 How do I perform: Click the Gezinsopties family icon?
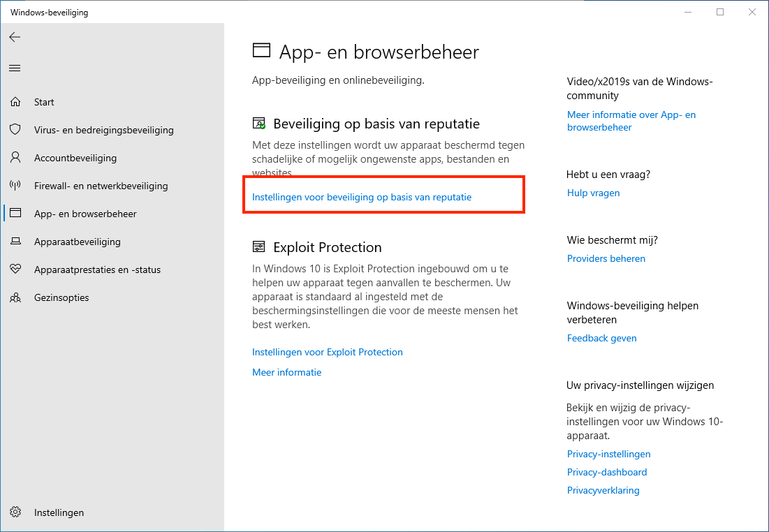15,297
